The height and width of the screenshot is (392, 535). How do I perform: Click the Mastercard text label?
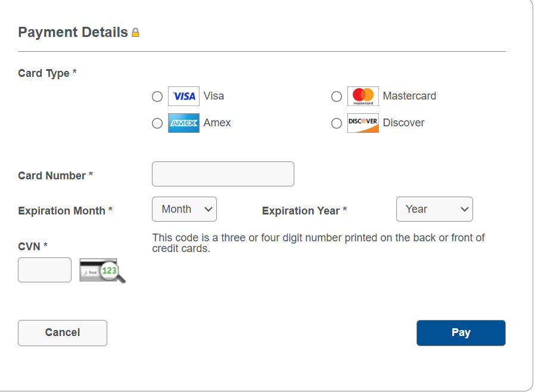click(x=409, y=96)
